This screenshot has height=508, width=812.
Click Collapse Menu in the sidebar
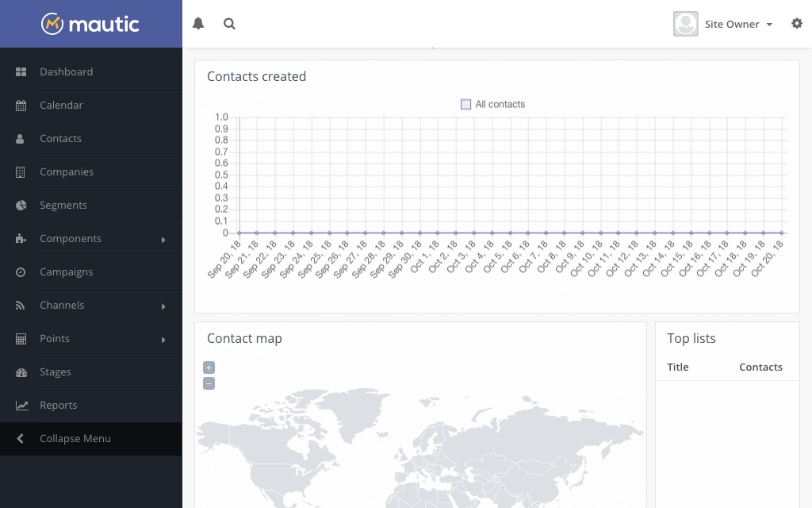(x=75, y=438)
